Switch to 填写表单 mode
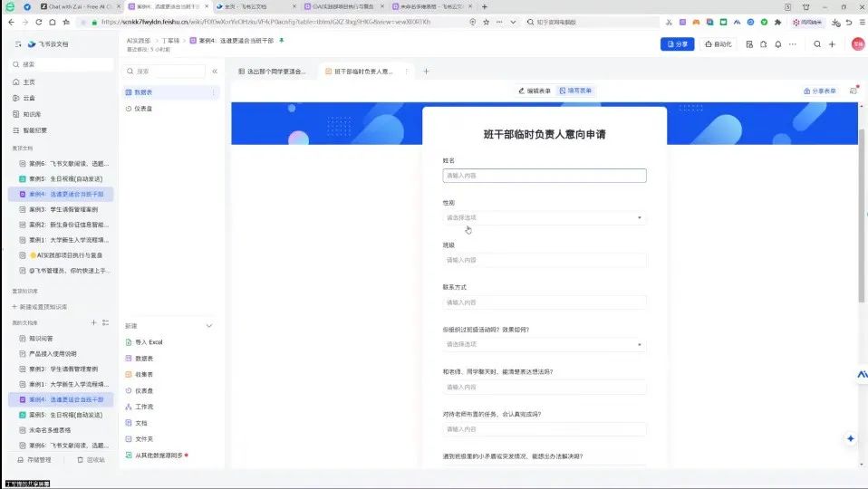868x489 pixels. pyautogui.click(x=576, y=91)
